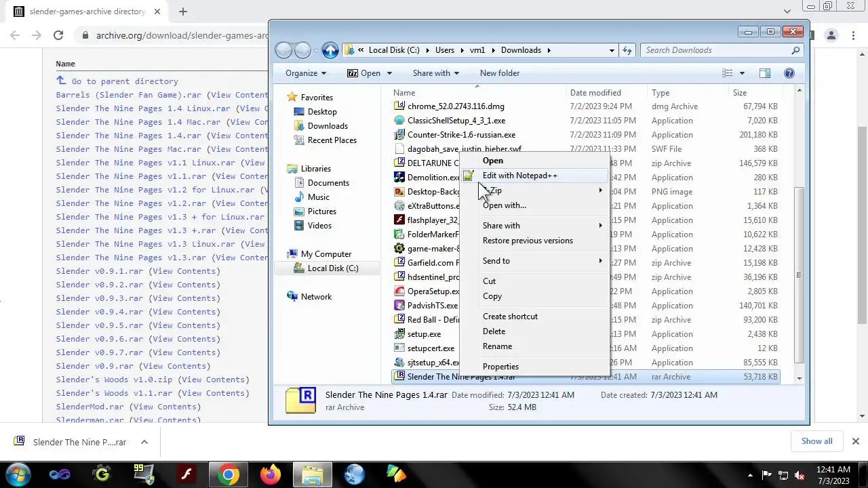
Task: Click the Users breadcrumb in address bar
Action: click(445, 50)
